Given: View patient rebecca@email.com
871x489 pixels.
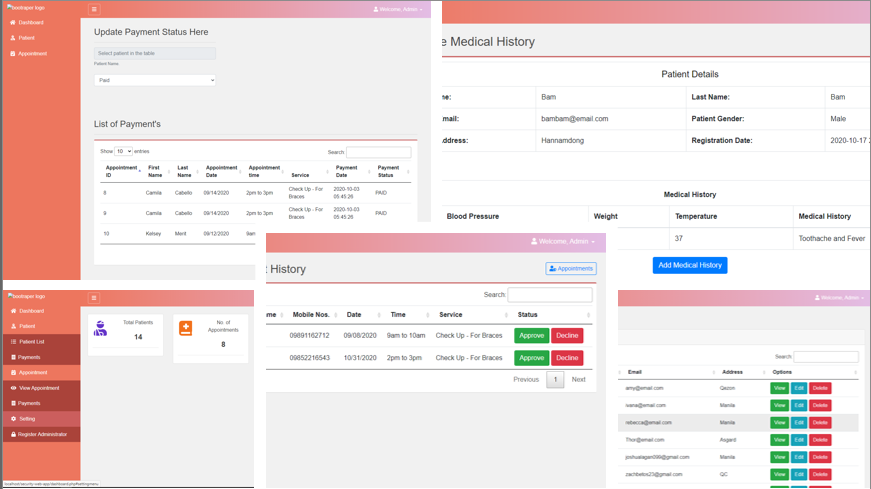Looking at the screenshot, I should (x=780, y=423).
